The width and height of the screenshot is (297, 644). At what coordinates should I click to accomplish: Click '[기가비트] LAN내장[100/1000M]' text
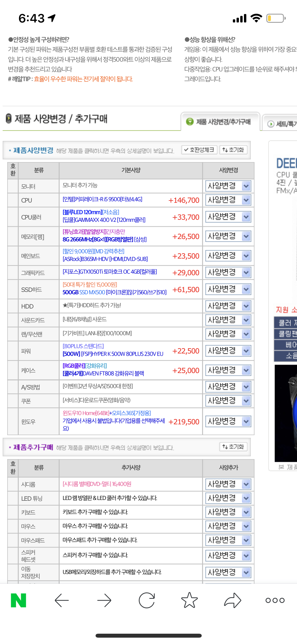pyautogui.click(x=97, y=333)
